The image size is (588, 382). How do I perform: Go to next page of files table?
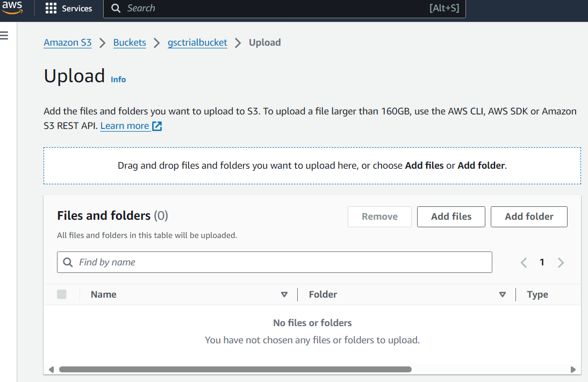coord(561,262)
